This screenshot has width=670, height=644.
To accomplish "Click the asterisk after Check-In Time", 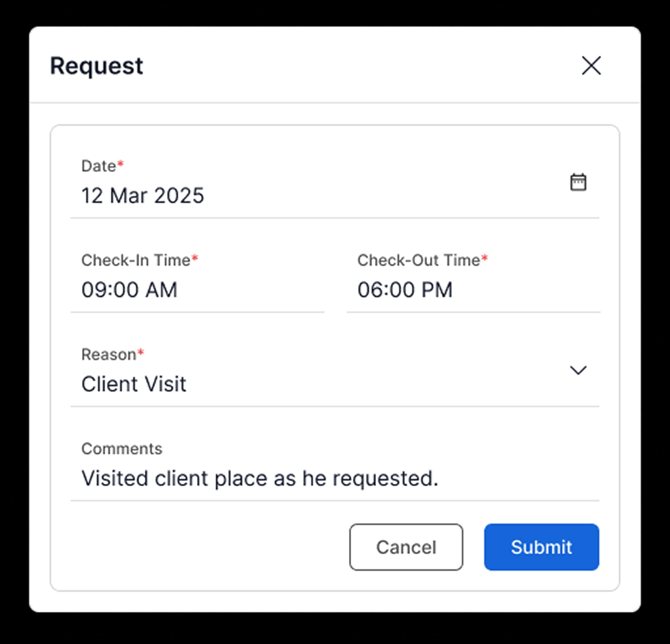I will tap(195, 258).
